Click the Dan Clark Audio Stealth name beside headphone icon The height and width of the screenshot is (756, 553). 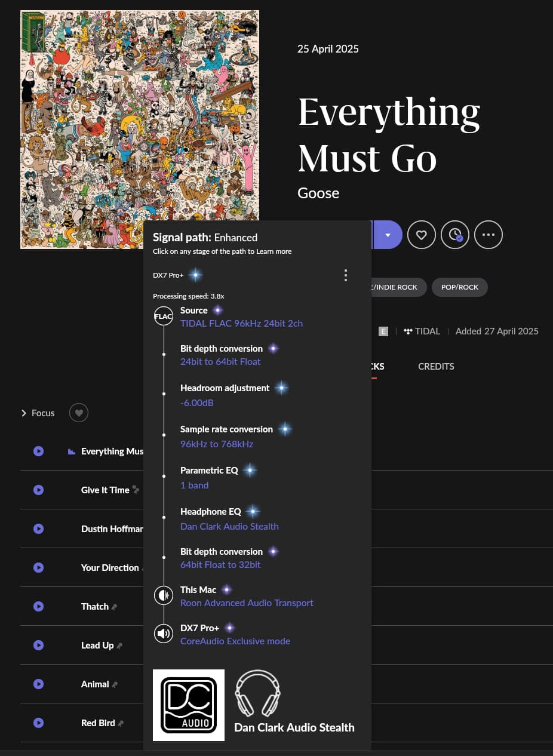click(294, 728)
